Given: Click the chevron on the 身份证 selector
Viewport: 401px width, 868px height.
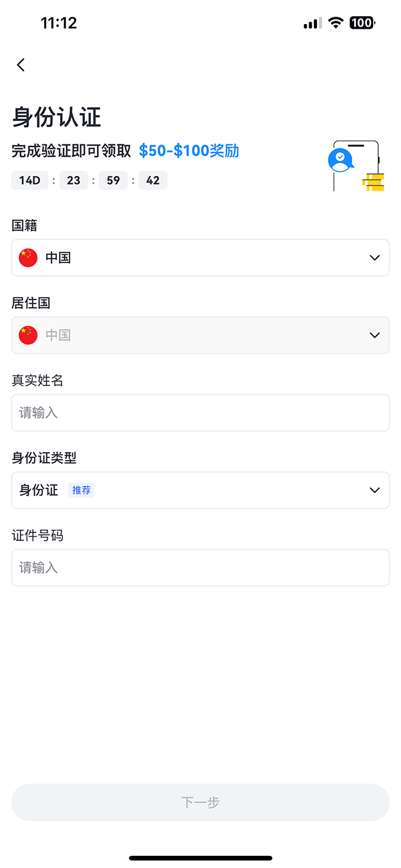Looking at the screenshot, I should pyautogui.click(x=374, y=490).
